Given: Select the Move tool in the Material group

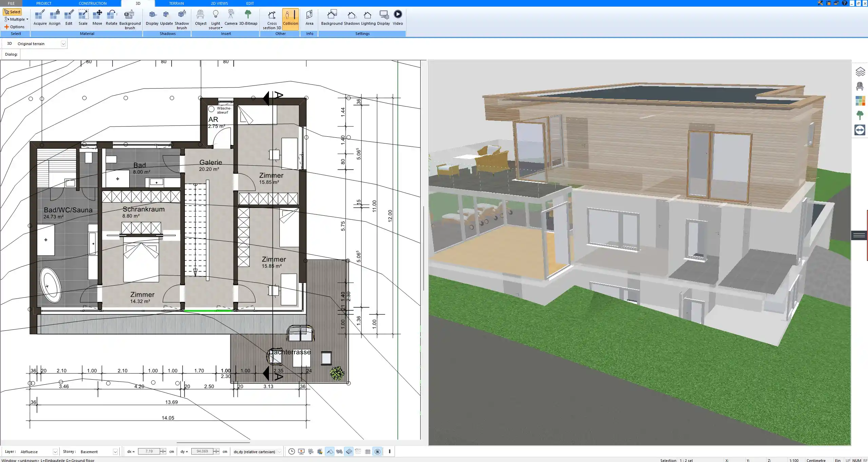Looking at the screenshot, I should (x=97, y=17).
